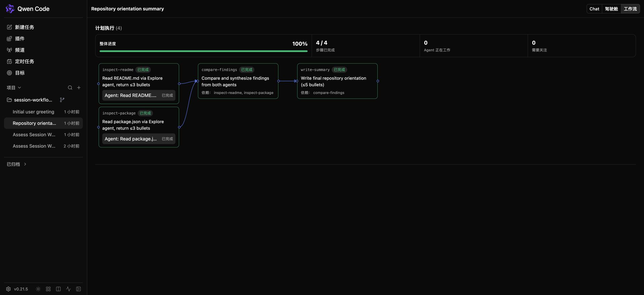644x295 pixels.
Task: Select the session-workflo... project
Action: (33, 100)
